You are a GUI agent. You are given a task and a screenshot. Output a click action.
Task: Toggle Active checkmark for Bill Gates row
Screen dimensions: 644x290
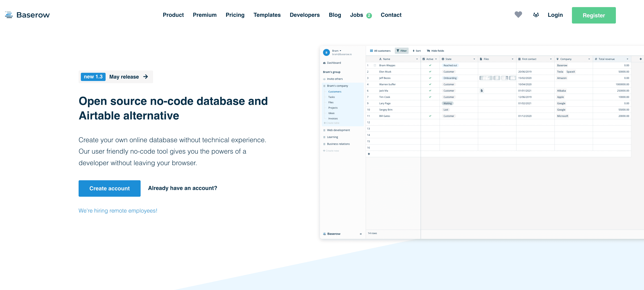pos(430,116)
